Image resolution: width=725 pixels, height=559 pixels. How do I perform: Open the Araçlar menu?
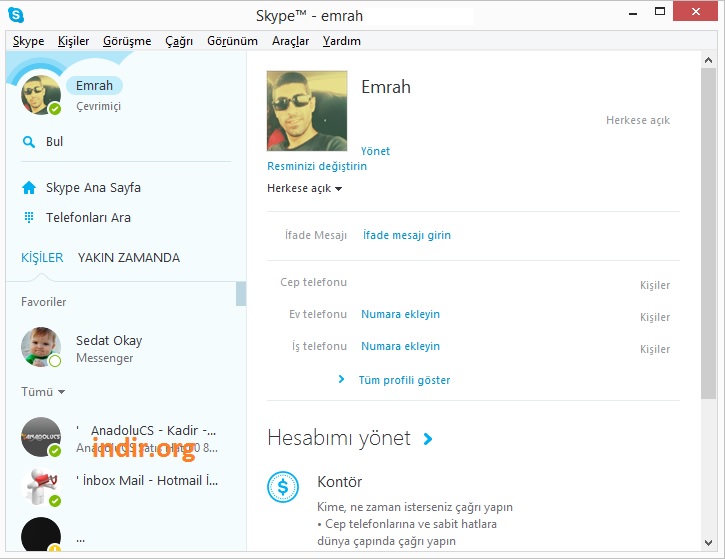coord(290,41)
